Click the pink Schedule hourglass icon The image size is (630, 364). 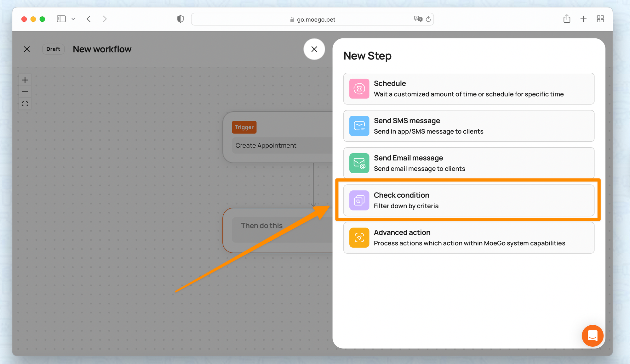click(x=359, y=89)
